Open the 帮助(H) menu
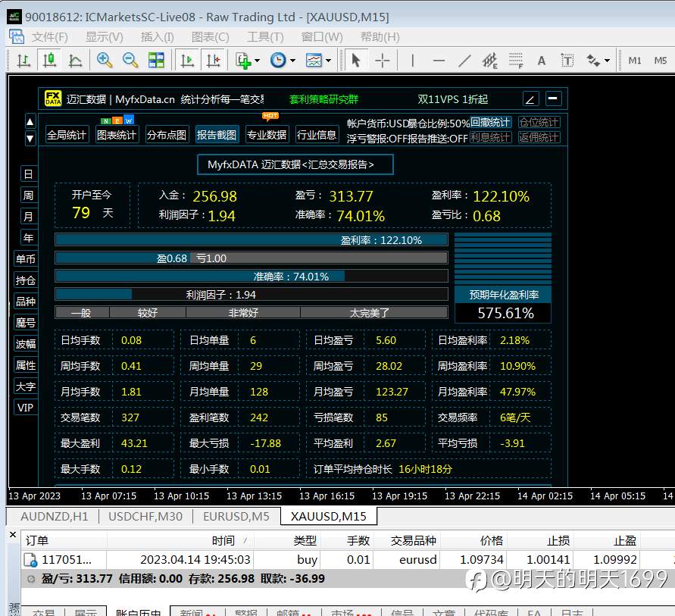 (380, 37)
